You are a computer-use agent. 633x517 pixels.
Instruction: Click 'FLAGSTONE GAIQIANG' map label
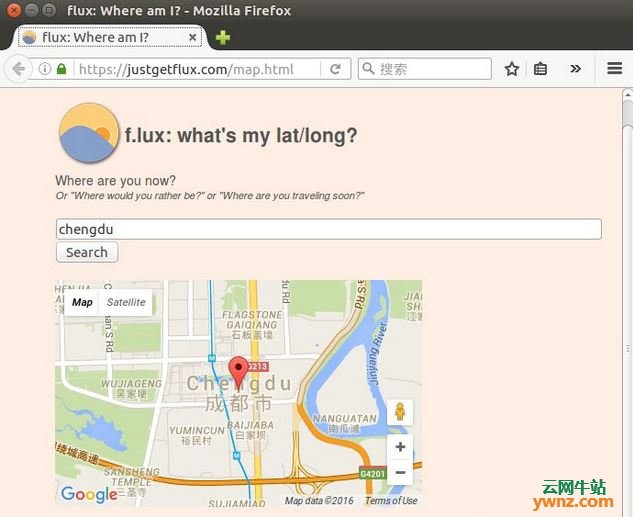[252, 320]
